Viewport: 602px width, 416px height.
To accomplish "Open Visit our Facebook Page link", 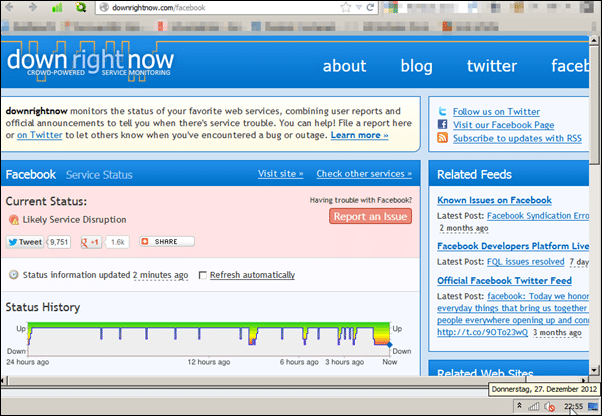I will click(503, 125).
